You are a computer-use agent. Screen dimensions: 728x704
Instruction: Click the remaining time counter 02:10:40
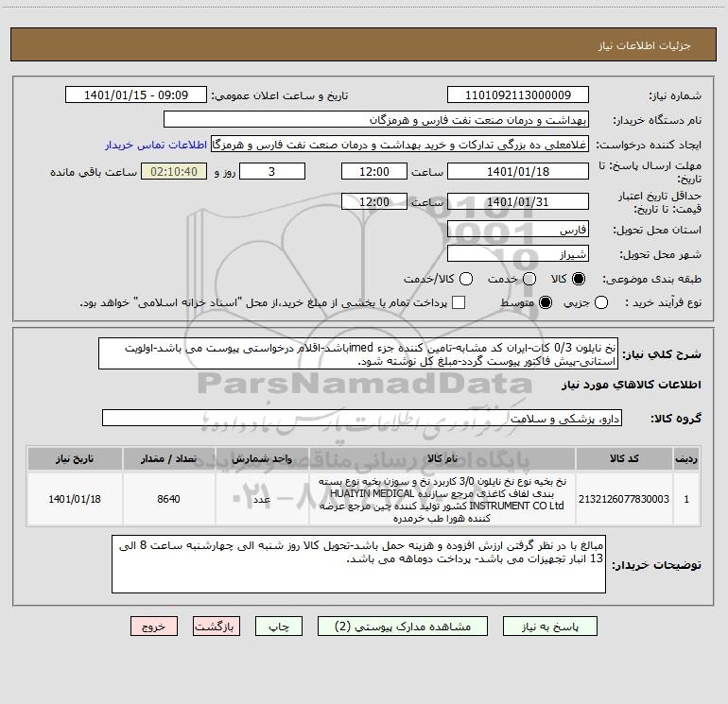pyautogui.click(x=174, y=171)
